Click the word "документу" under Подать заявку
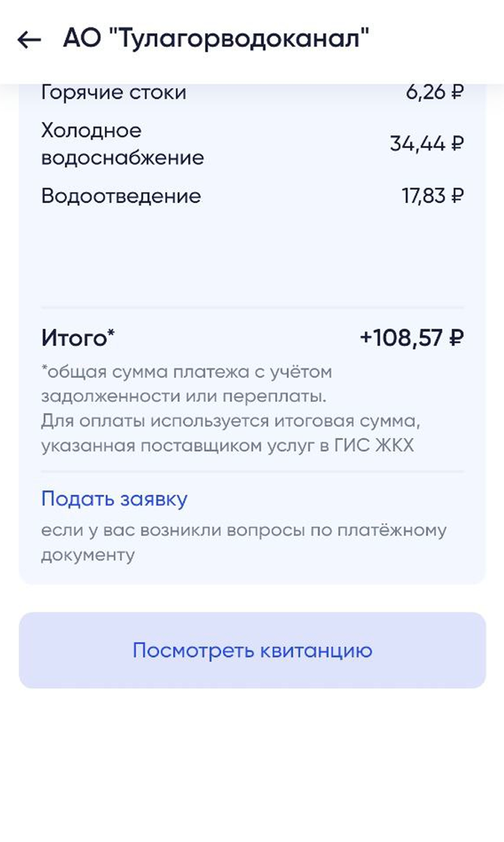This screenshot has width=504, height=842. point(88,555)
